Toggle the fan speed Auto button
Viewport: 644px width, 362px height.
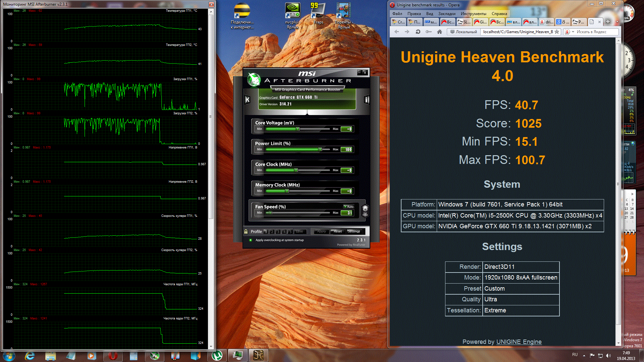click(x=348, y=206)
